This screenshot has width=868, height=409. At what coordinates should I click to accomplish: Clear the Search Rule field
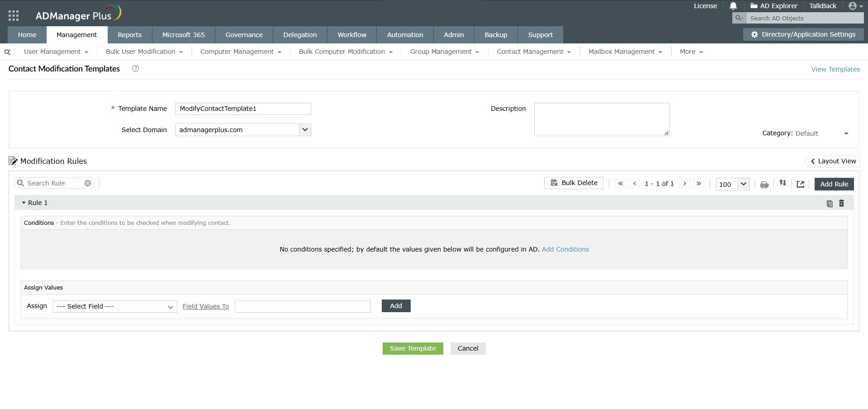pyautogui.click(x=87, y=183)
